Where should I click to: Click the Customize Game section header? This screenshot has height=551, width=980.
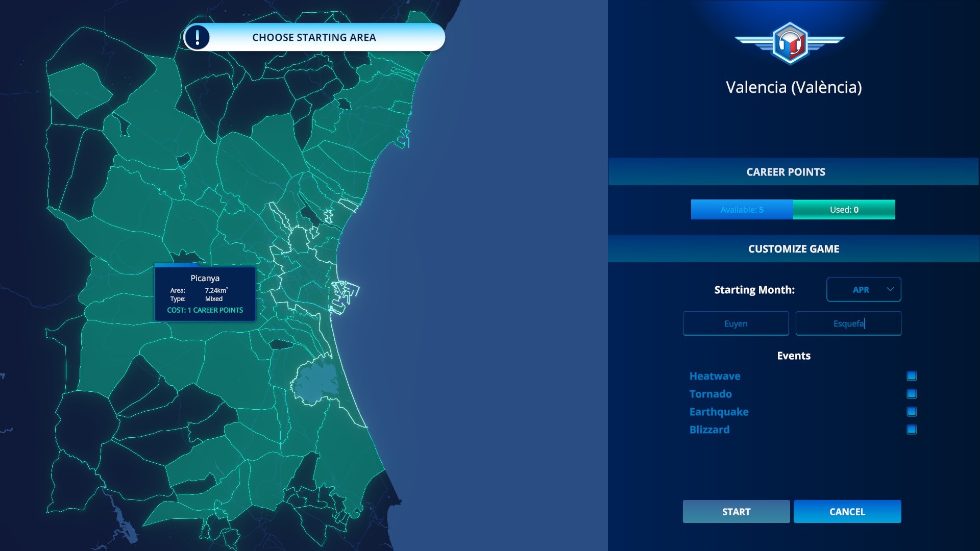(x=793, y=249)
